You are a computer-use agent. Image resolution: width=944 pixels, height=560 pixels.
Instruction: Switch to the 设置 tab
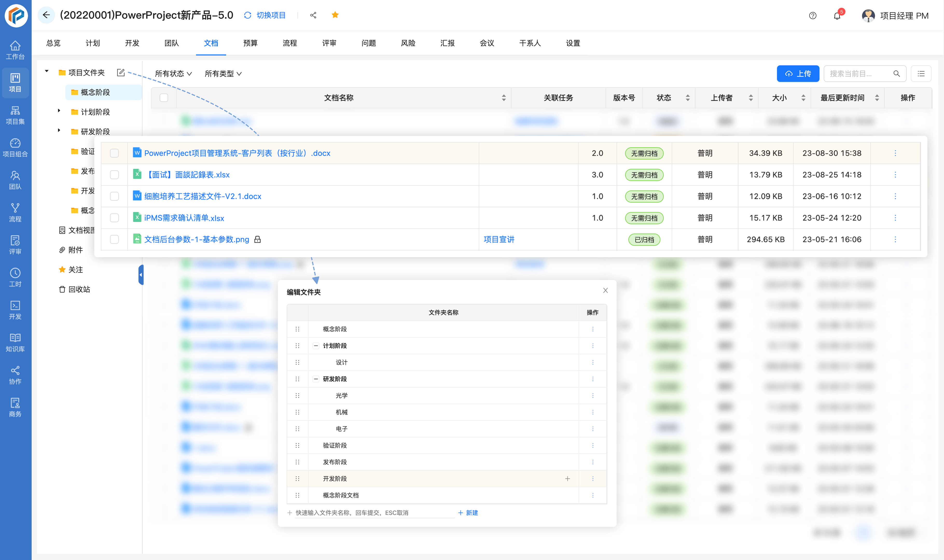click(x=573, y=43)
